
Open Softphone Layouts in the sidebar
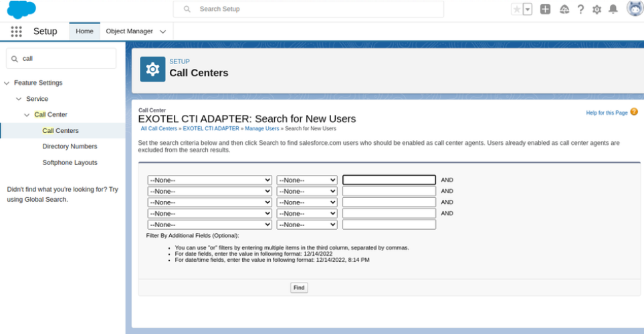point(70,162)
